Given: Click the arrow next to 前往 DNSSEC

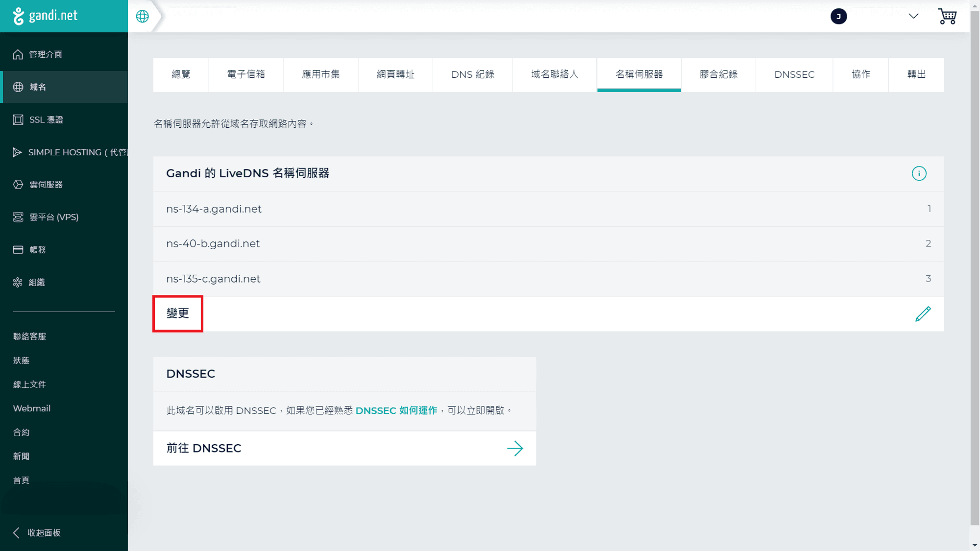Looking at the screenshot, I should 515,448.
